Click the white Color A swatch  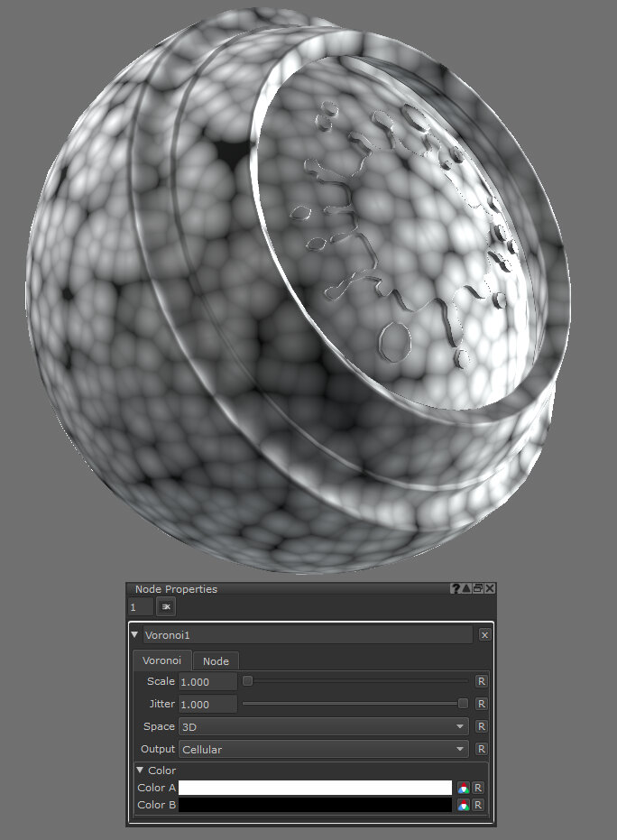coord(315,788)
